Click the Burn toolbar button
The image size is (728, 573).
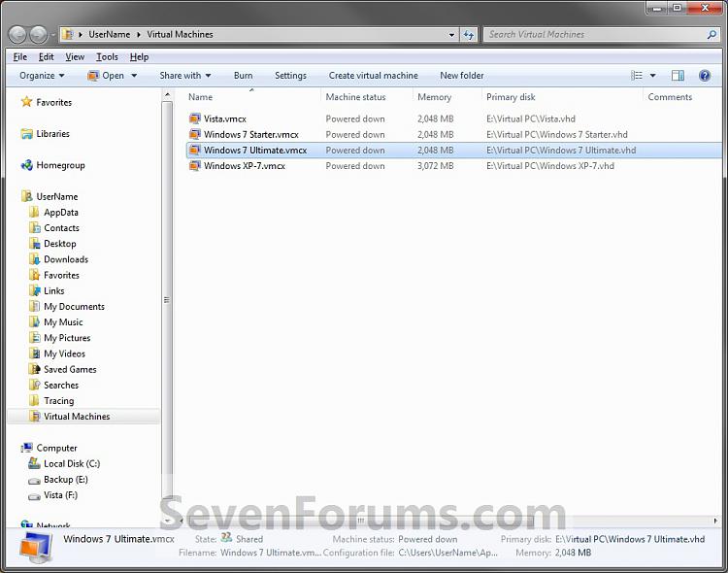244,76
